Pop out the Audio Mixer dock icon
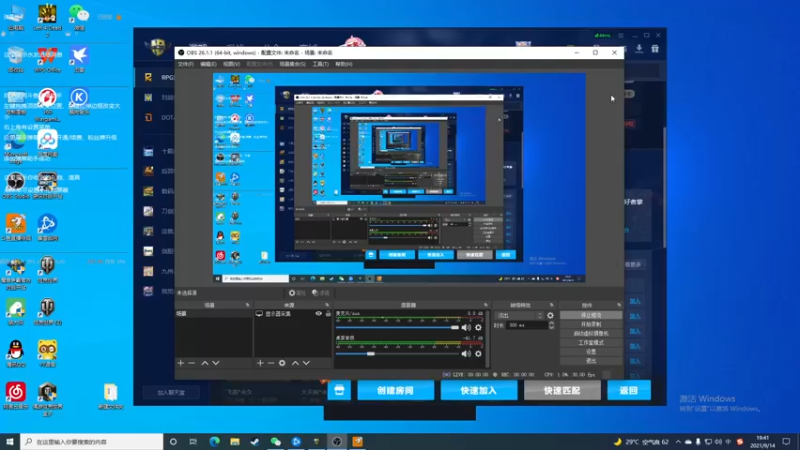 [486, 305]
